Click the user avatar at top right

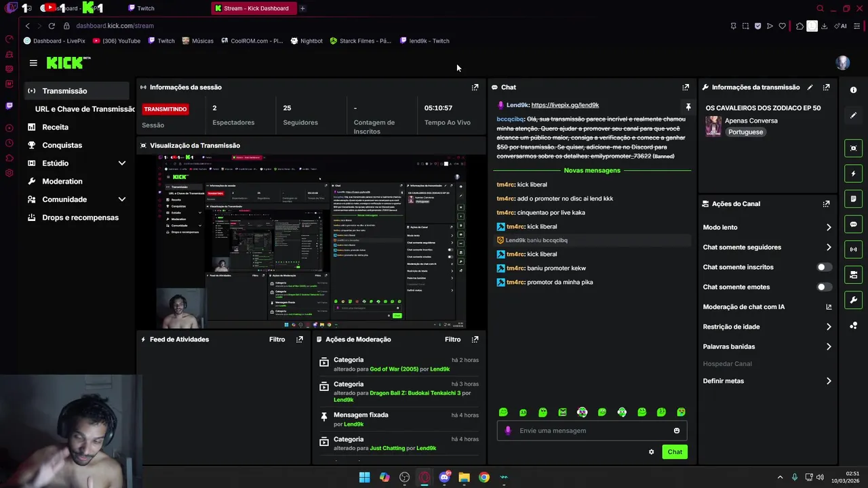(x=843, y=63)
